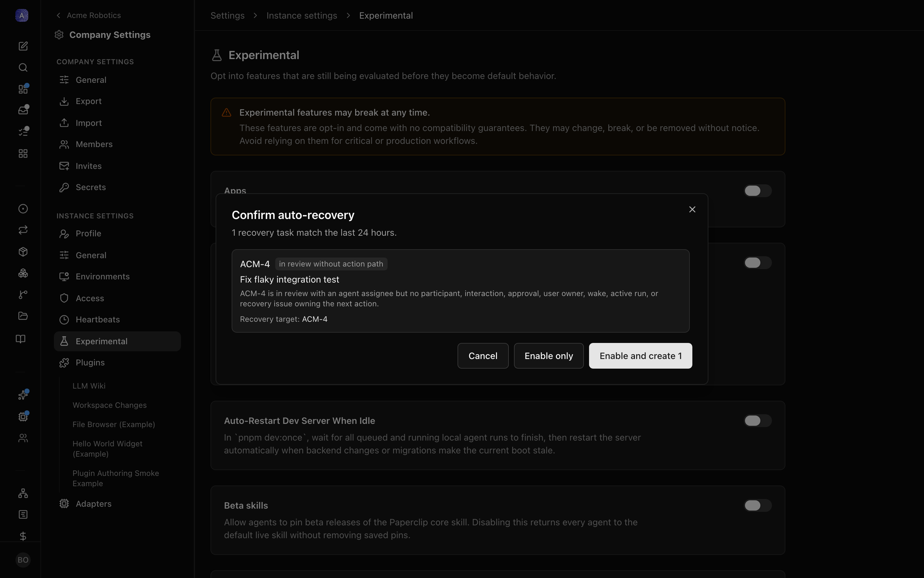The image size is (924, 578).
Task: Open the inbox icon in left rail
Action: pos(23,110)
